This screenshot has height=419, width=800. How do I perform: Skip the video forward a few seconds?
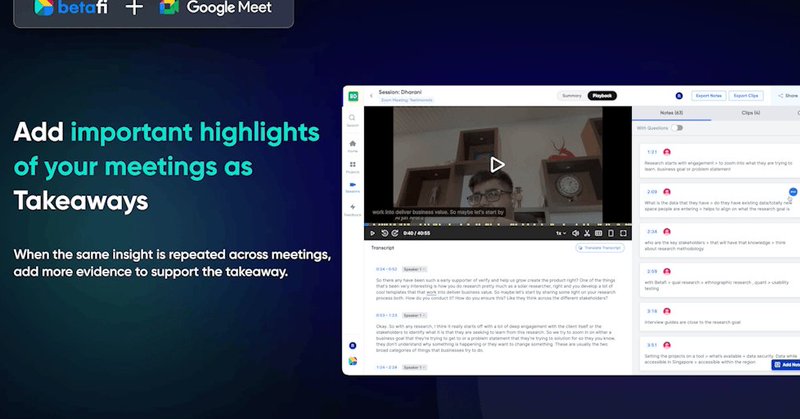[x=394, y=233]
